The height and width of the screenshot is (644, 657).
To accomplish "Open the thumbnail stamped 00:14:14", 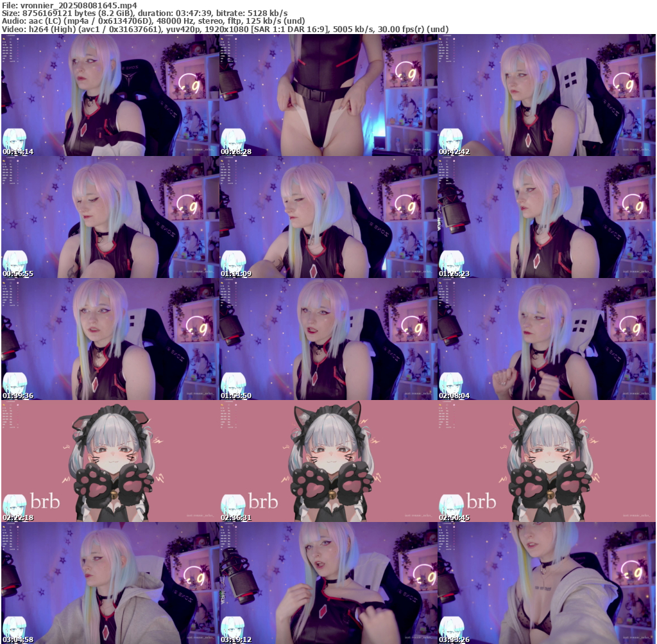I will [110, 95].
